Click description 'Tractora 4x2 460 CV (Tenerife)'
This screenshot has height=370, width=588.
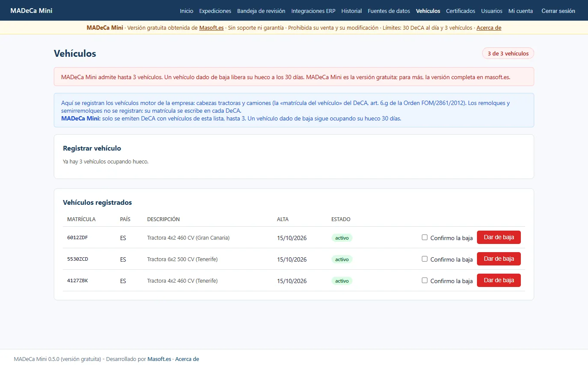pos(183,281)
